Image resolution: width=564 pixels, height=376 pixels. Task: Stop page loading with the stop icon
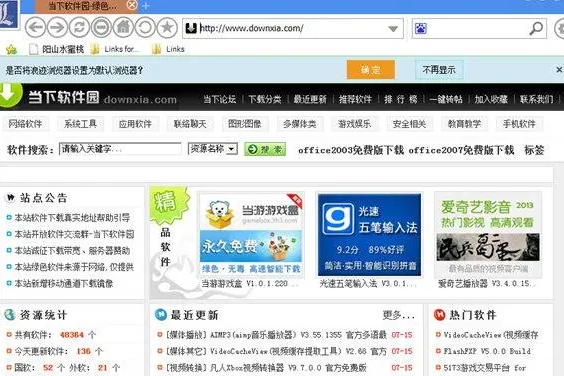101,27
